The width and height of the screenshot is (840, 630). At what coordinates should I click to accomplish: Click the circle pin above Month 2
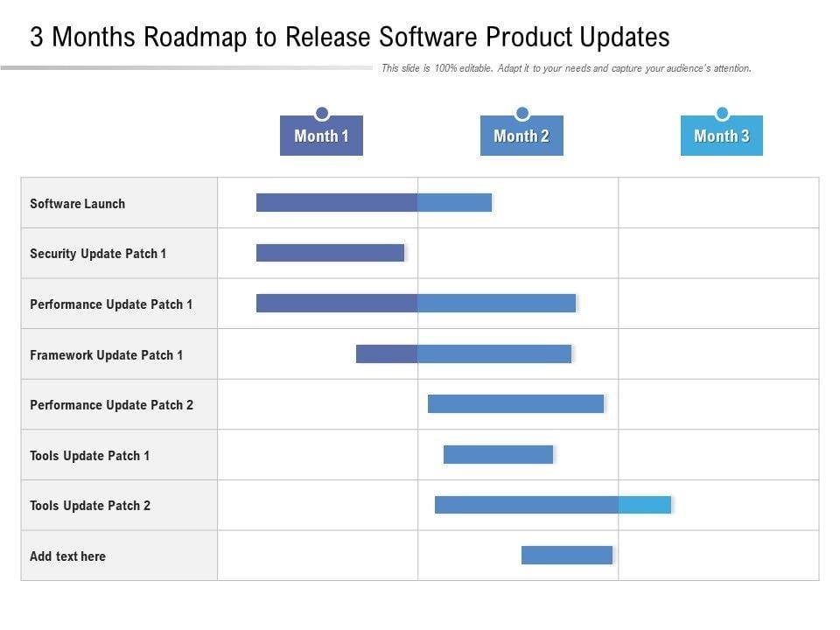tap(522, 113)
